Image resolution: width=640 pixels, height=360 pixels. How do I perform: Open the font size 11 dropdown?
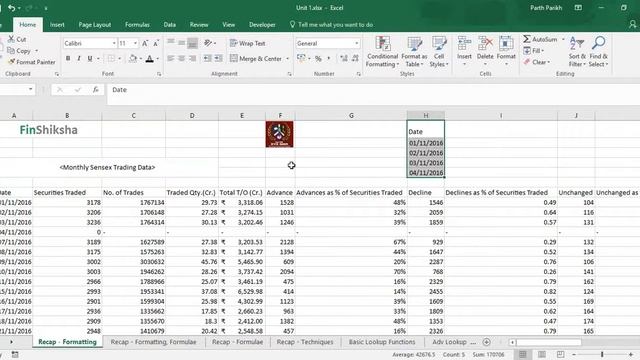pyautogui.click(x=135, y=43)
